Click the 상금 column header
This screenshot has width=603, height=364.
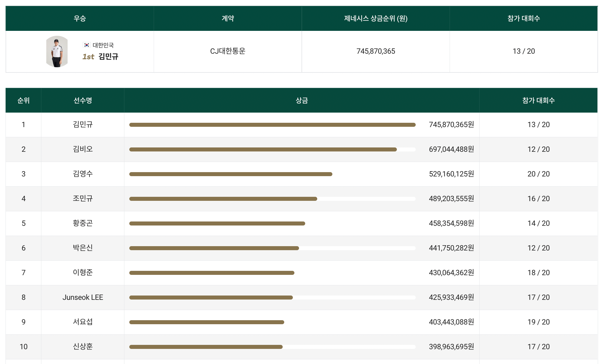[301, 100]
